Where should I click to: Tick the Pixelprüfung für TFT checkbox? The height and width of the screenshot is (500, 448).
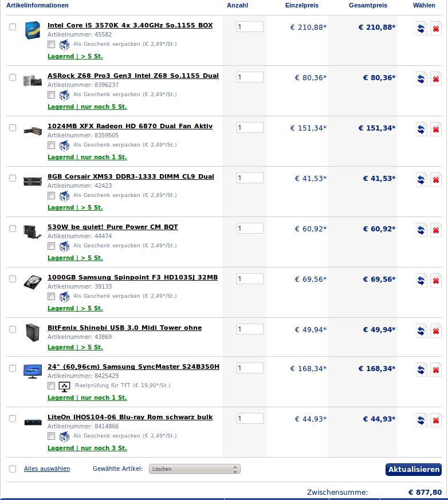(x=52, y=385)
